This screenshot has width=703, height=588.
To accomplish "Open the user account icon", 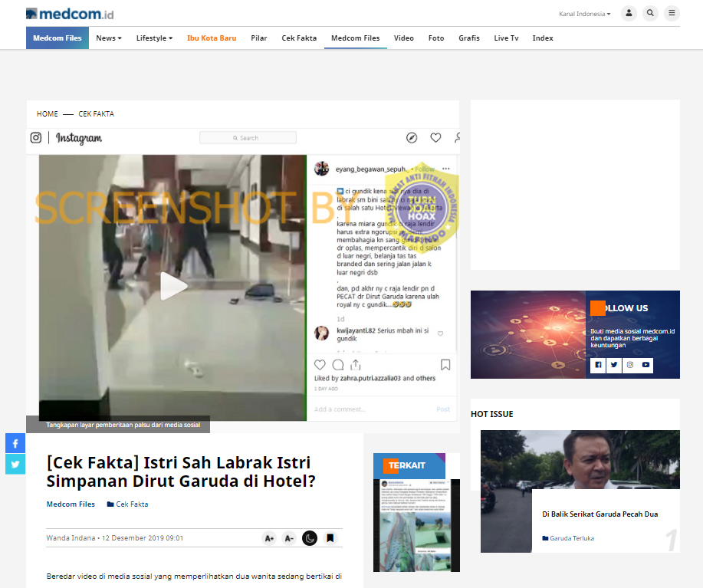I will tap(629, 13).
